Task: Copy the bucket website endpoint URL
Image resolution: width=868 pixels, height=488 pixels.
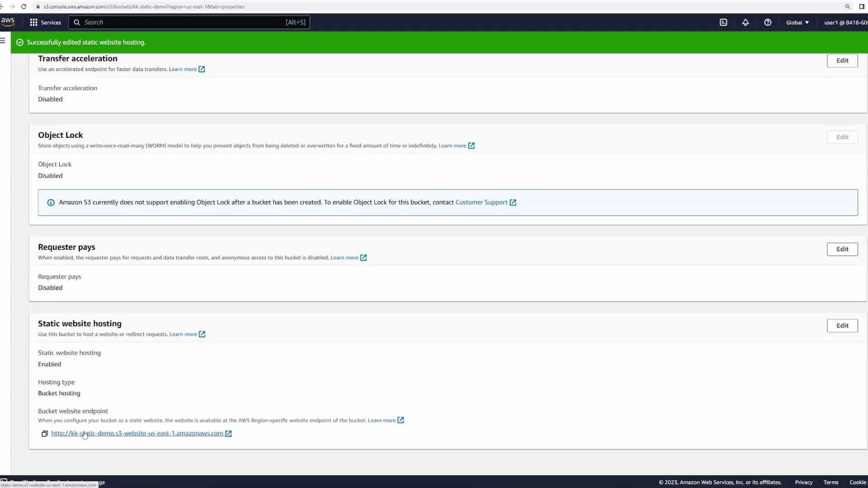Action: tap(45, 434)
